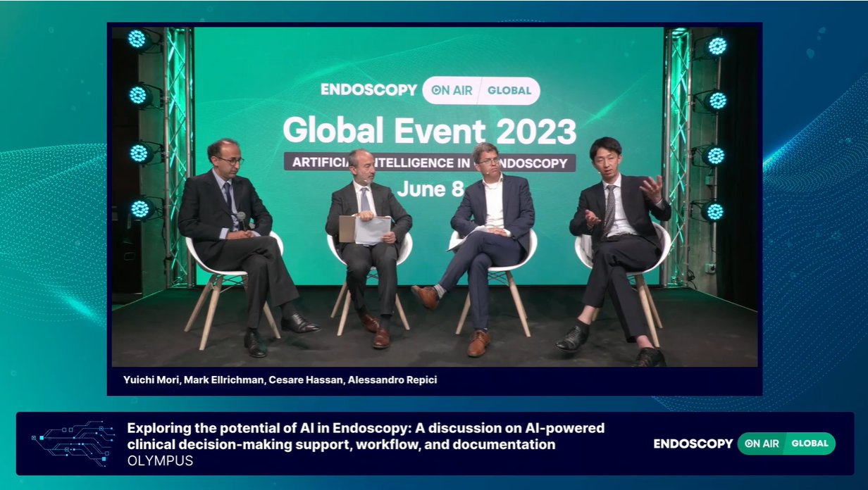Click the video frame of the panel discussion
Screen dimensions: 868x490
click(434, 204)
